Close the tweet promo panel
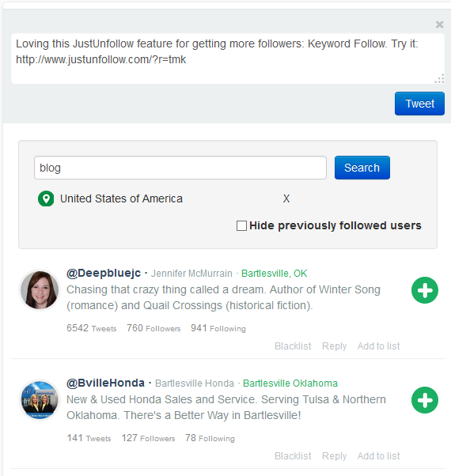This screenshot has height=476, width=451. click(x=439, y=25)
